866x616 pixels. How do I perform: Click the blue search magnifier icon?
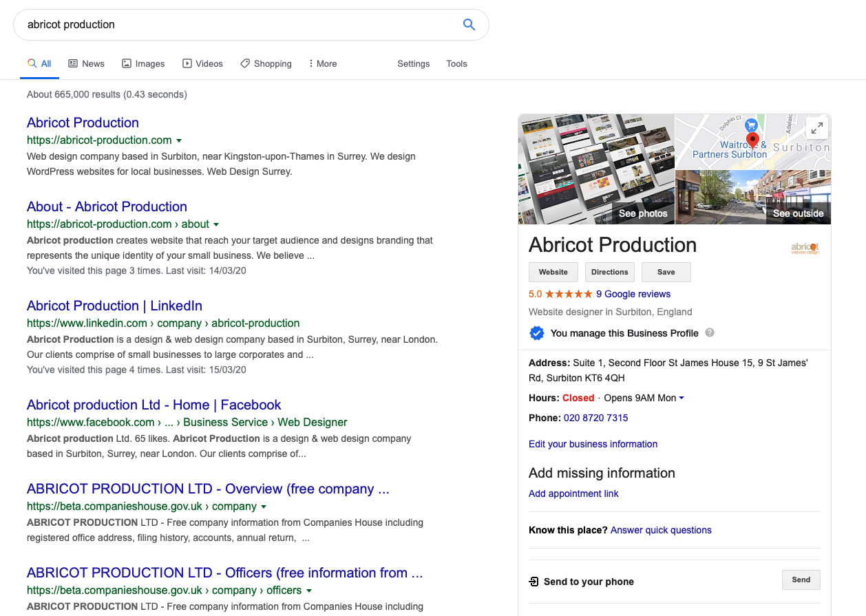[x=469, y=25]
